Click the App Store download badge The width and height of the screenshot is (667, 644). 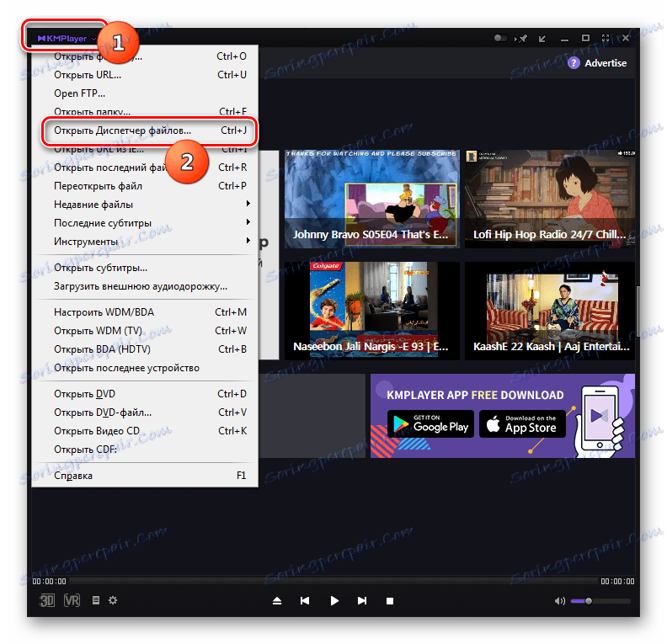522,423
